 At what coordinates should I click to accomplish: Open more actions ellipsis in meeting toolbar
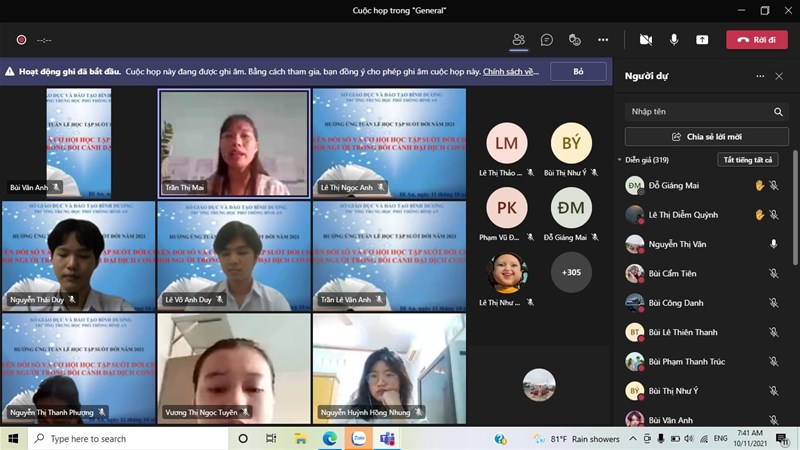(x=603, y=40)
